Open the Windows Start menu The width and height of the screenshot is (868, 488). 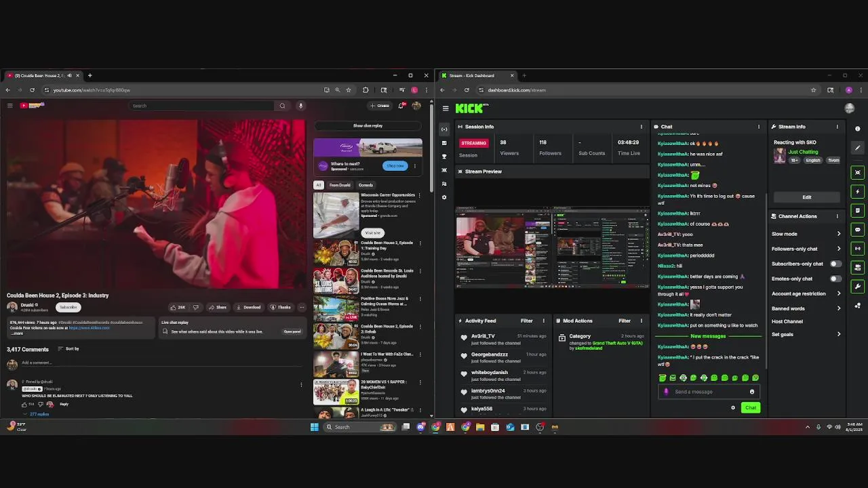click(x=314, y=427)
